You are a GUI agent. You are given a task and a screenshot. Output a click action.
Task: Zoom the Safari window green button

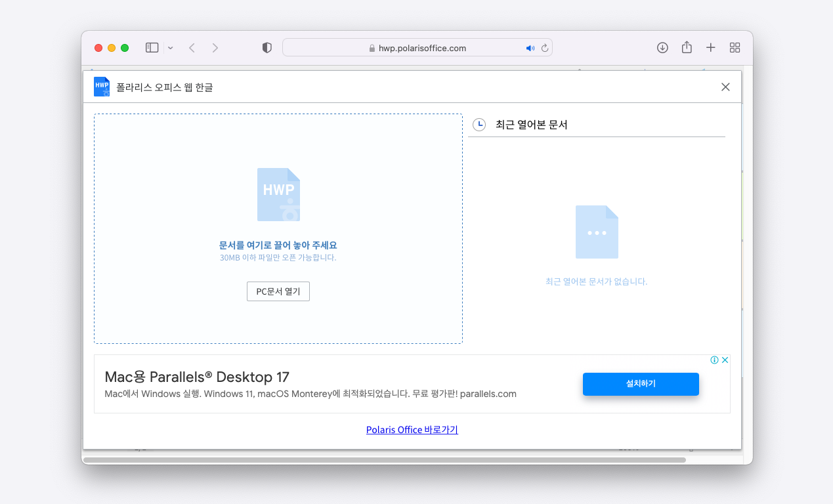click(x=125, y=48)
